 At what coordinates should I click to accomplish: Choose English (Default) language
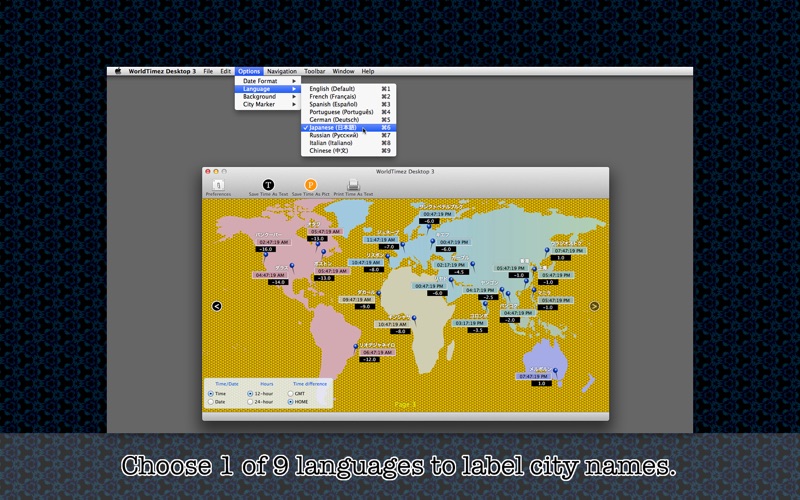(x=348, y=89)
